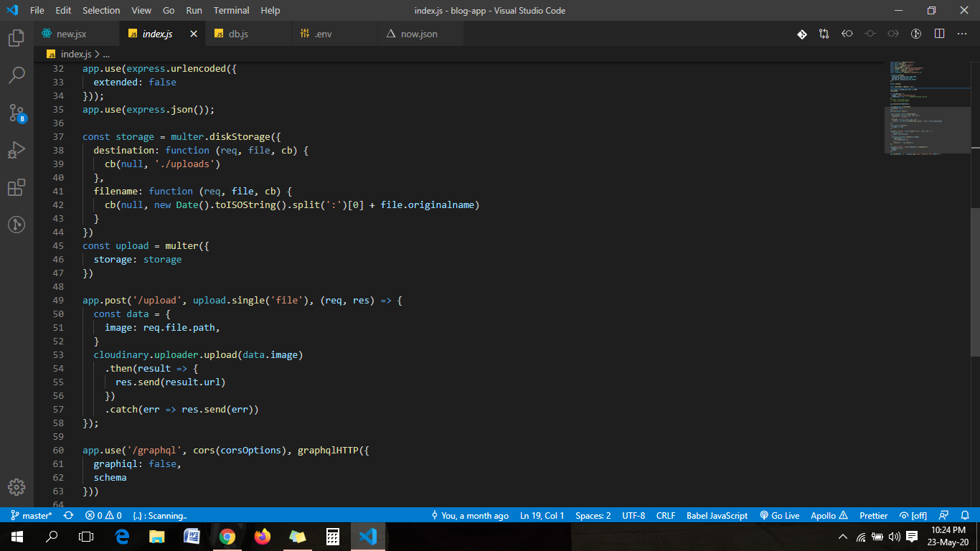Open the errors and warnings count
This screenshot has height=551, width=980.
click(103, 515)
